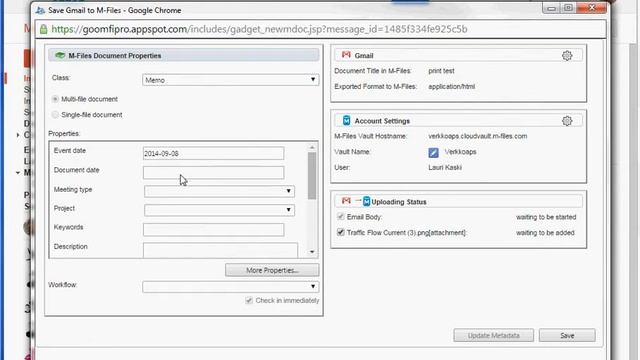Click the Chrome window title icon
The image size is (640, 360).
click(40, 10)
